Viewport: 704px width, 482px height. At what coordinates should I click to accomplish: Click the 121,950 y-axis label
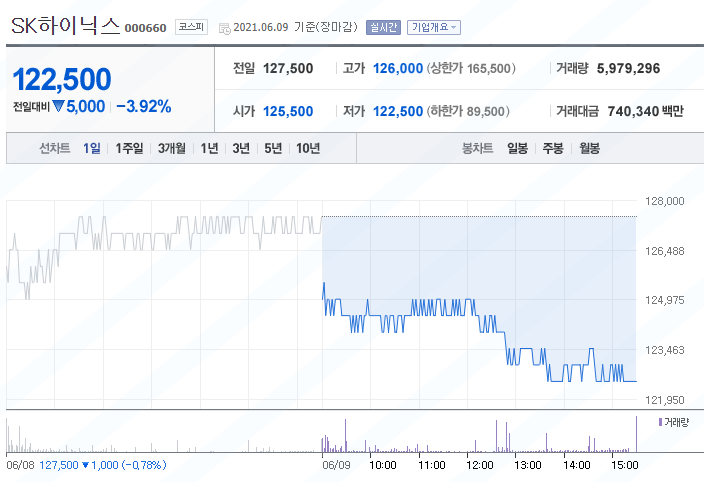coord(664,399)
